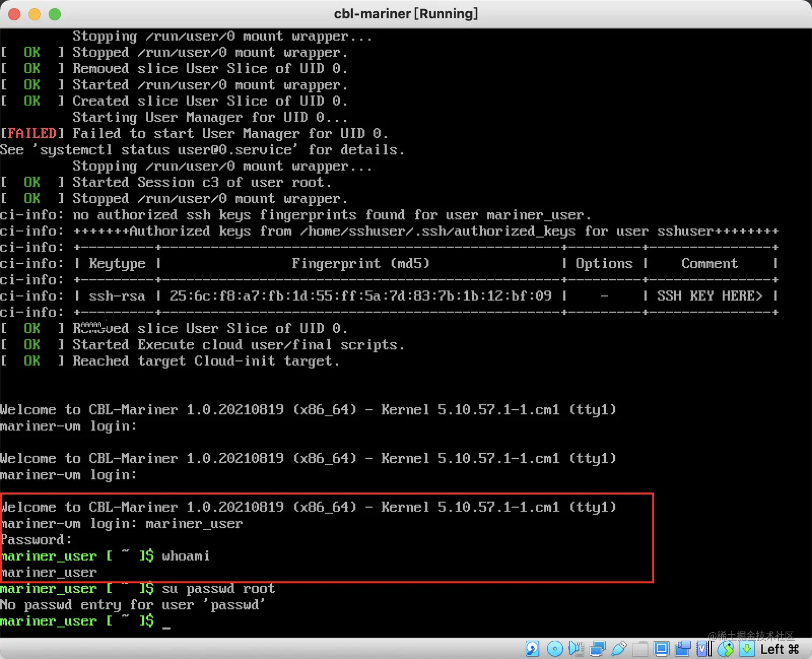Click the keyboard capture green arrow icon

click(x=746, y=649)
